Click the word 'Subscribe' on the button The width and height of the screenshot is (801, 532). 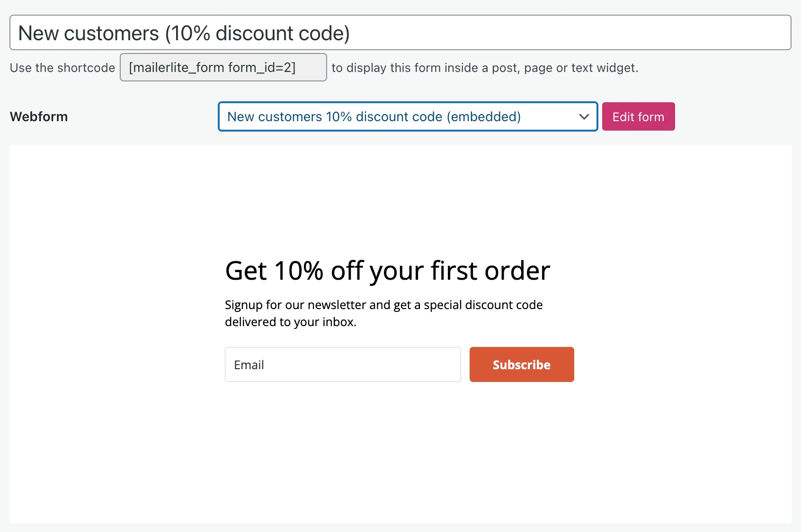[521, 365]
